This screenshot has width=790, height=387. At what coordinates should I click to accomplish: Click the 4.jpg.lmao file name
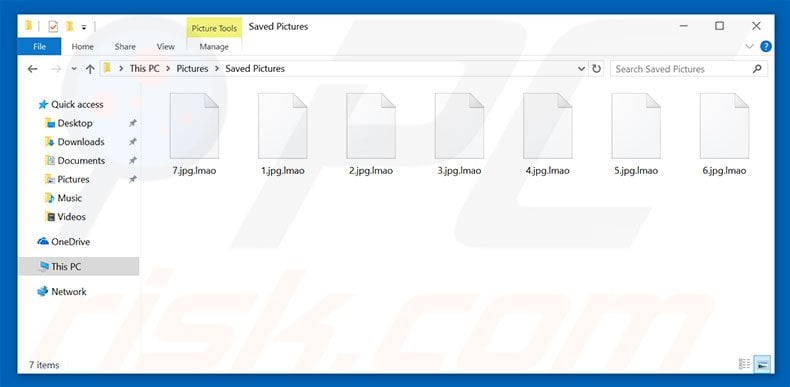(x=548, y=170)
